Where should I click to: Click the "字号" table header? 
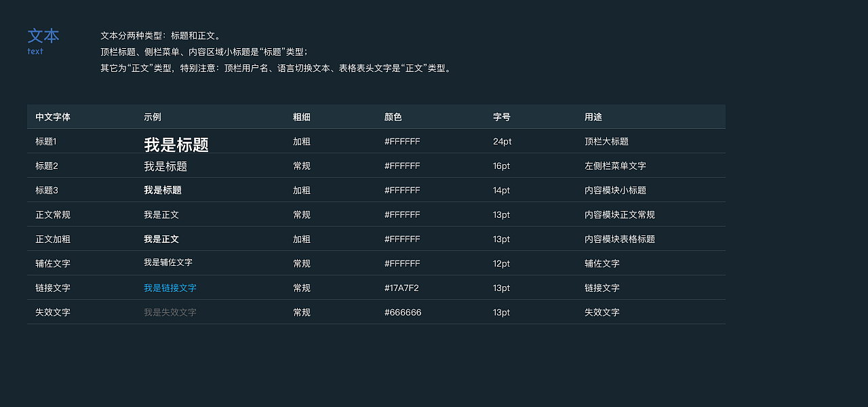pyautogui.click(x=502, y=117)
